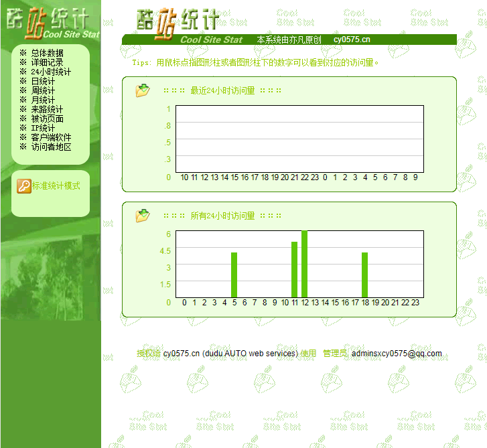Click the 授权给 footer label
The height and width of the screenshot is (448, 487).
coord(149,354)
